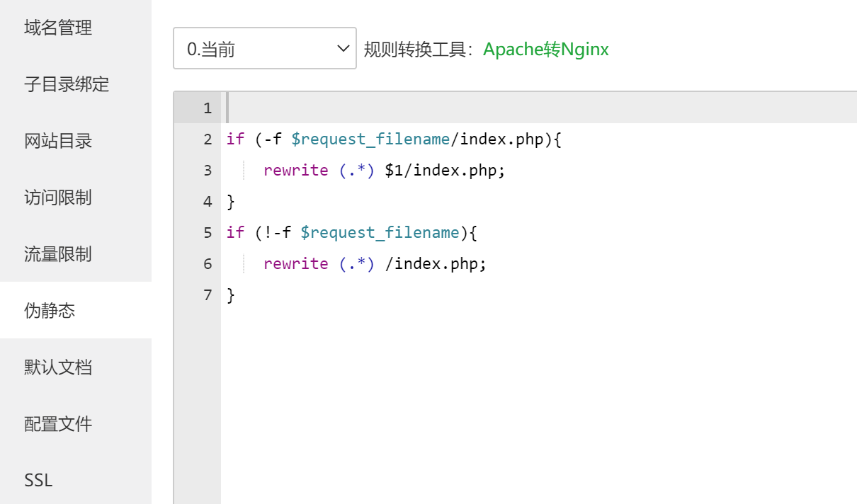
Task: Click line number 1 in the gutter
Action: tap(207, 108)
